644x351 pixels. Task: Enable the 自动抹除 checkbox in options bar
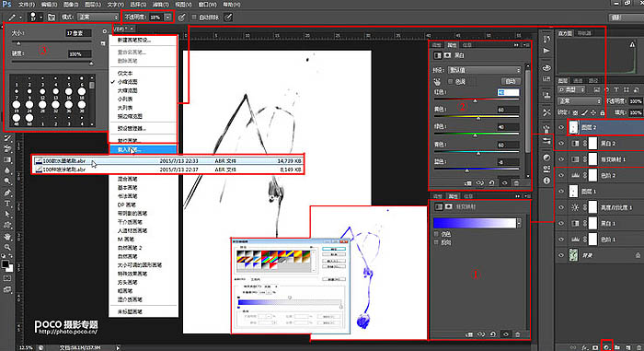click(194, 18)
